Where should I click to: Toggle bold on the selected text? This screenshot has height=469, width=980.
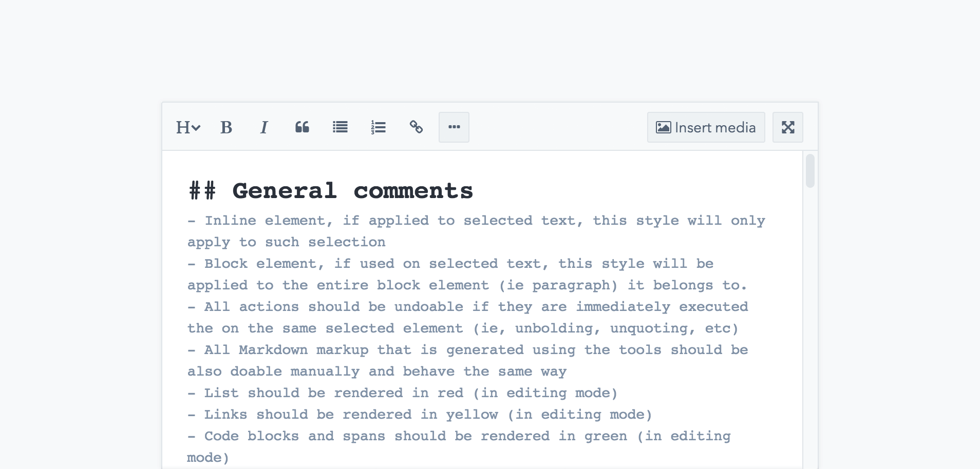(225, 127)
